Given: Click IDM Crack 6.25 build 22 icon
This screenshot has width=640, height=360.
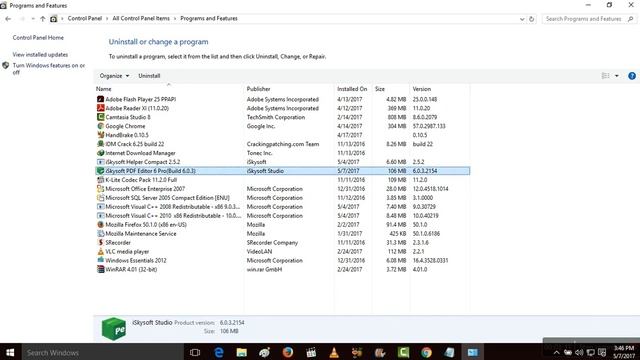Looking at the screenshot, I should click(100, 144).
